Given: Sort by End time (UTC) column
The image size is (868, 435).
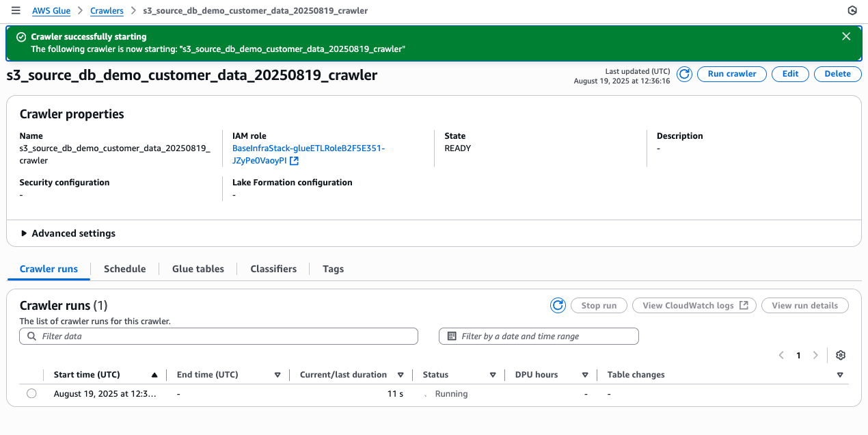Looking at the screenshot, I should pyautogui.click(x=277, y=375).
